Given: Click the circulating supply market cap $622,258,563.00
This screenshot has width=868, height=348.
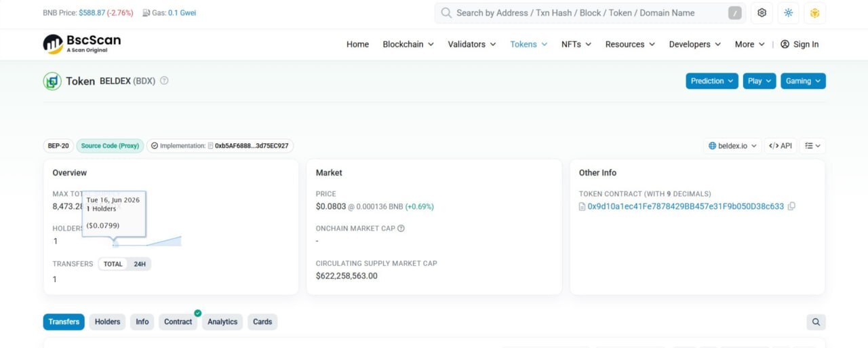Looking at the screenshot, I should 347,276.
